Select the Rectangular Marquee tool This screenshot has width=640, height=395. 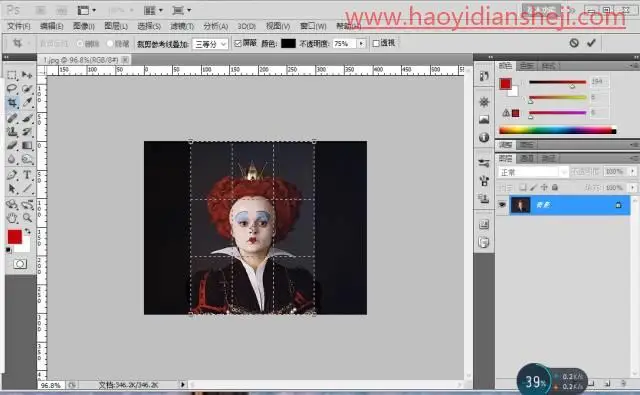[12, 75]
